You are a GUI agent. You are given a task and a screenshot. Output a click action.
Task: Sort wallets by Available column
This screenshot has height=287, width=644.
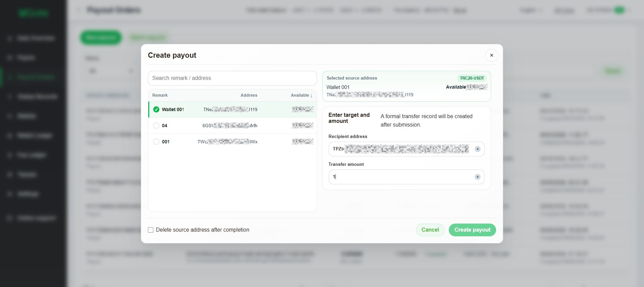point(302,95)
